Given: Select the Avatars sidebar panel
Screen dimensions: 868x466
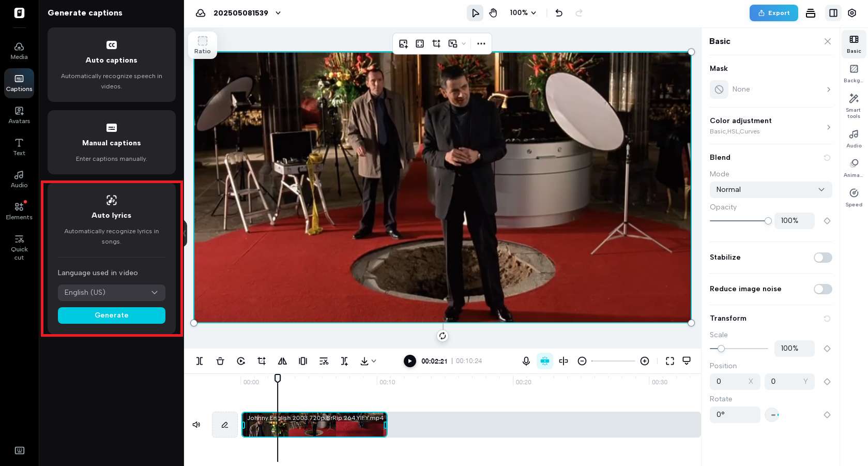Looking at the screenshot, I should [19, 114].
